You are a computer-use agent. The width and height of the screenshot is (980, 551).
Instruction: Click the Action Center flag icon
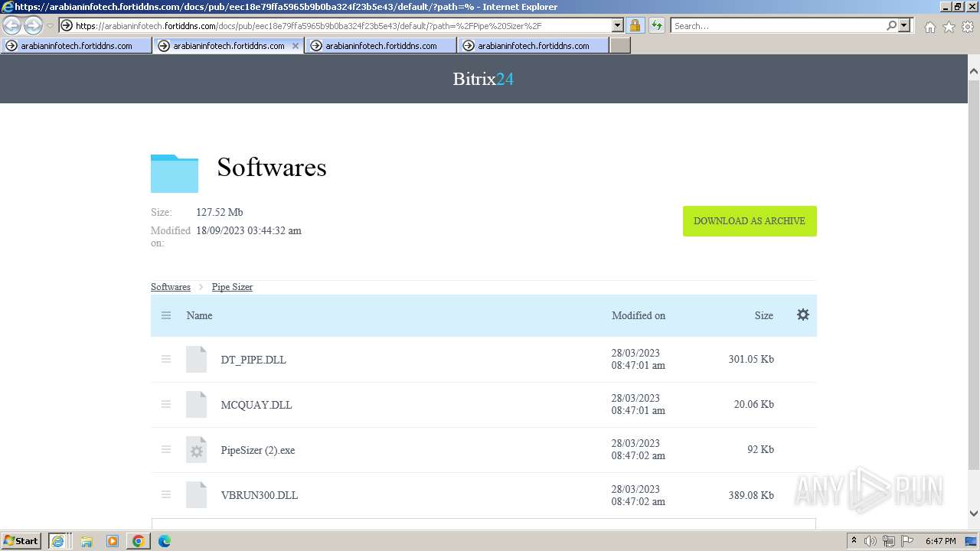tap(906, 541)
